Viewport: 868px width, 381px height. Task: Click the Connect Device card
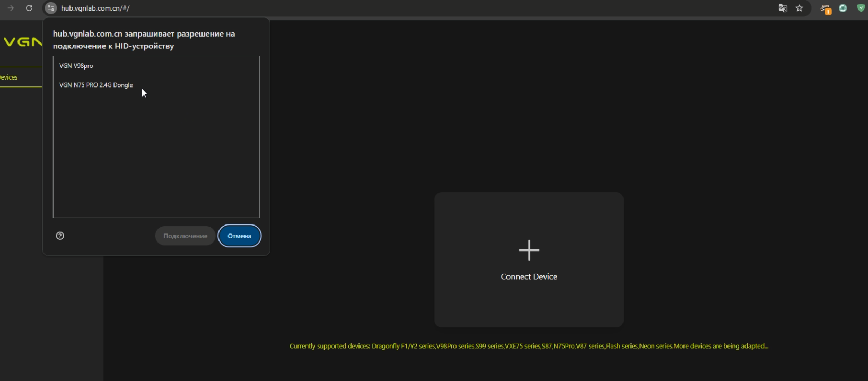(x=529, y=260)
